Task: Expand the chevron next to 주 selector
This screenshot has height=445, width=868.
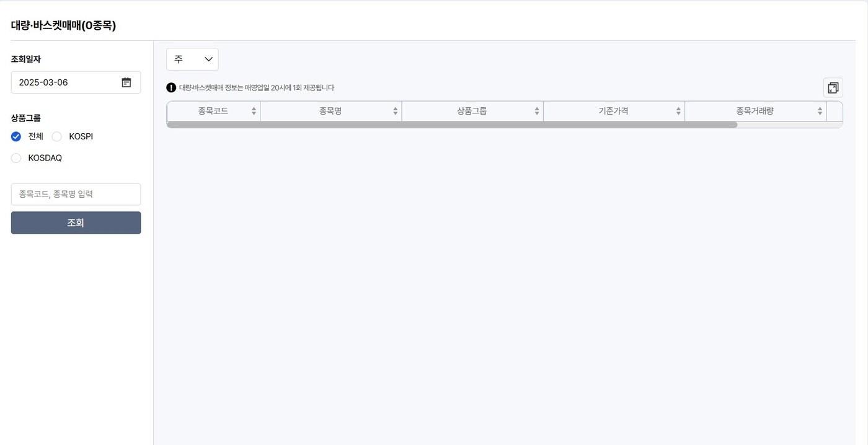Action: click(x=208, y=59)
